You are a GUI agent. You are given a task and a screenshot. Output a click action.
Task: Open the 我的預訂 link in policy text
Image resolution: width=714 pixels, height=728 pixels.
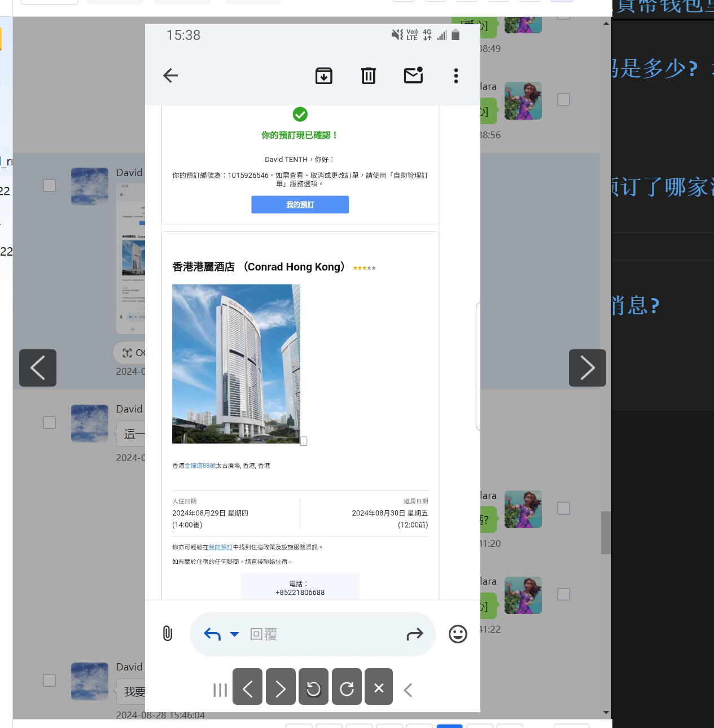[221, 547]
